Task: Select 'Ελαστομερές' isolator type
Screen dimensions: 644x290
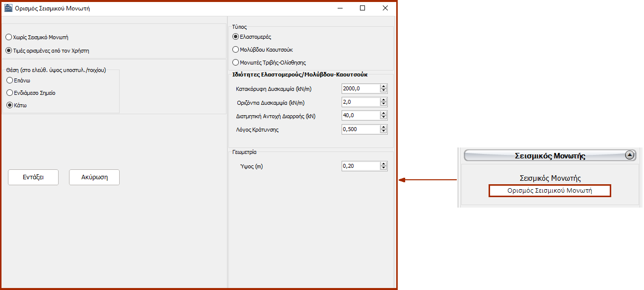Action: (236, 37)
